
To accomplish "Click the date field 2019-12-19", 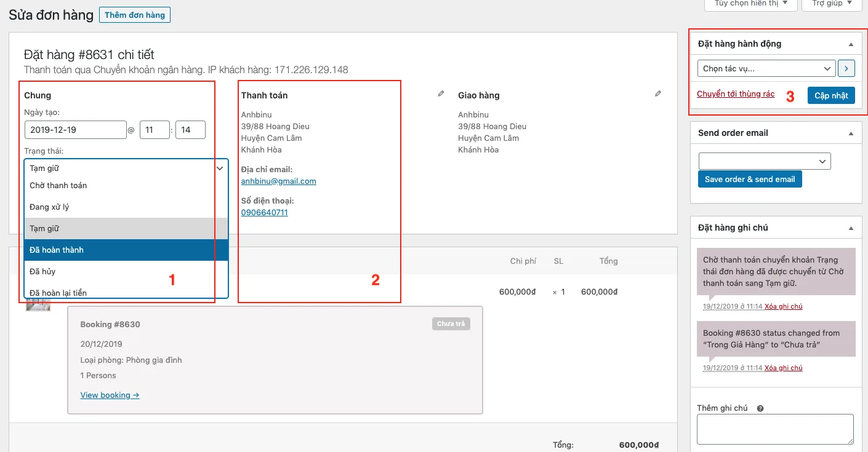I will (76, 130).
